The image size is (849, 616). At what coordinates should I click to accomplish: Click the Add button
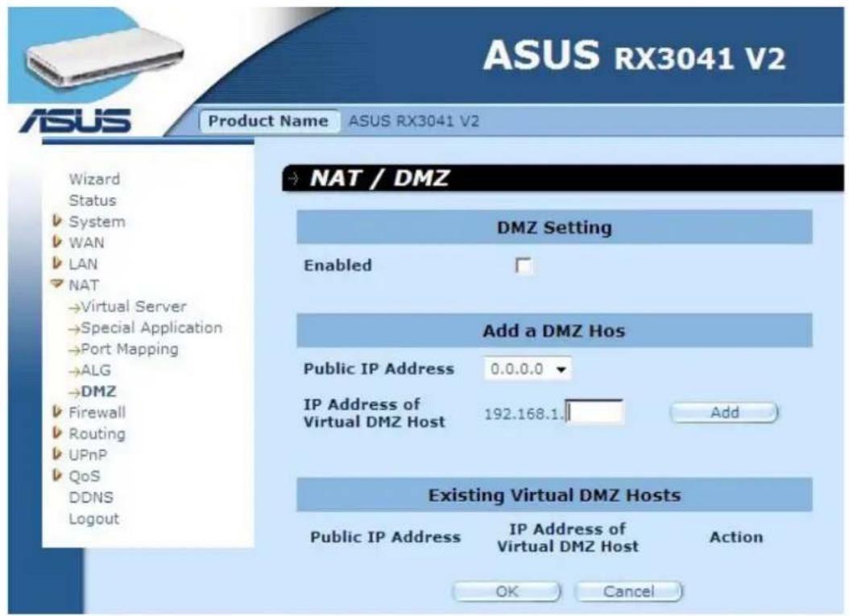point(724,412)
